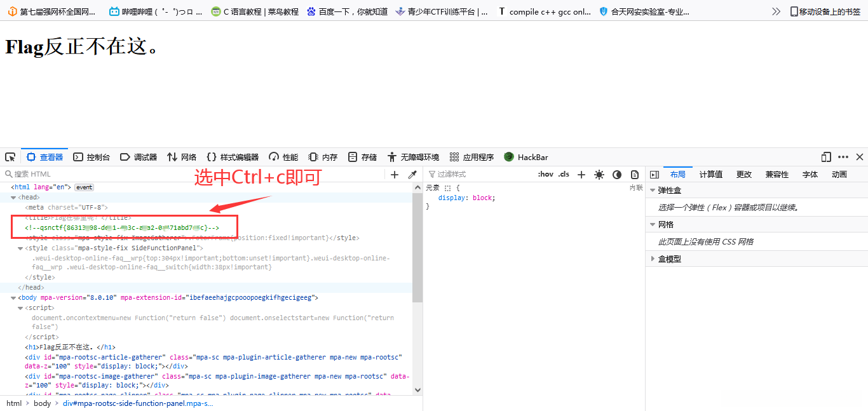Open the compile c++ gcc online bookmark

(545, 11)
